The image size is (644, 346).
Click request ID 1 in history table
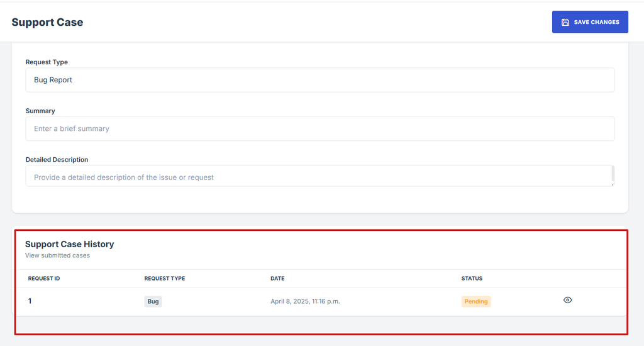pos(30,301)
